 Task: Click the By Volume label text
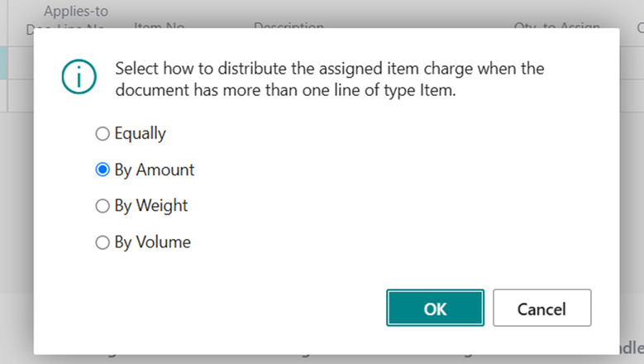tap(153, 242)
